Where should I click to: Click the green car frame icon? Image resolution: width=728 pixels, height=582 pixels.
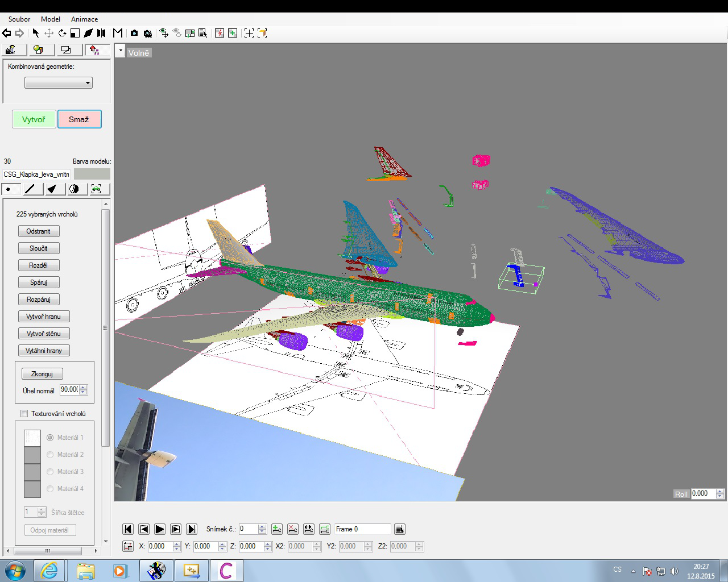(96, 189)
